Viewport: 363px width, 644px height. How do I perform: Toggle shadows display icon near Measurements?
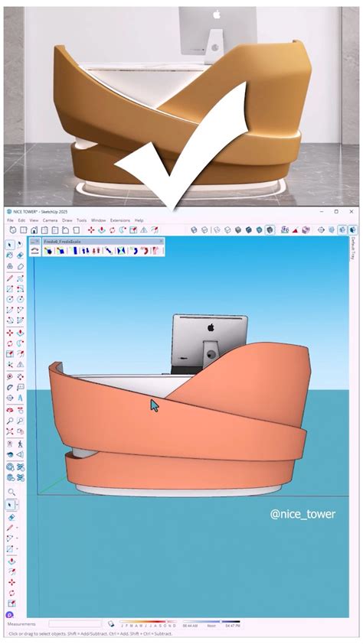pos(111,624)
